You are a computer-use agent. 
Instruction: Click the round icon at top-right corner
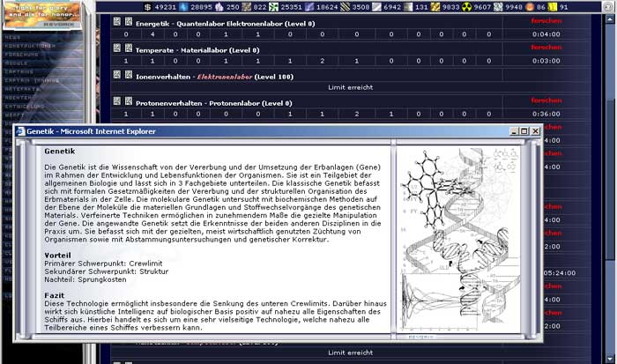pyautogui.click(x=607, y=5)
